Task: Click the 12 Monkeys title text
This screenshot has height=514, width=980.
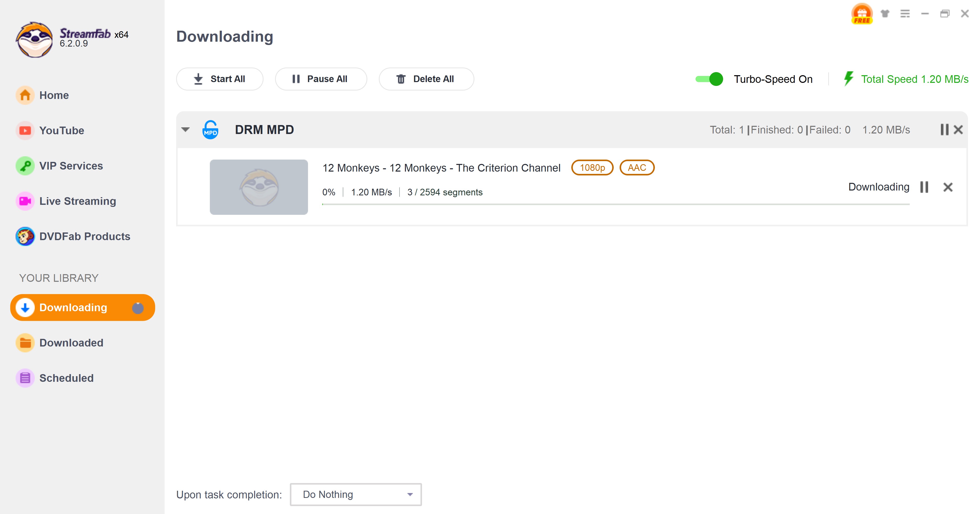Action: [441, 168]
